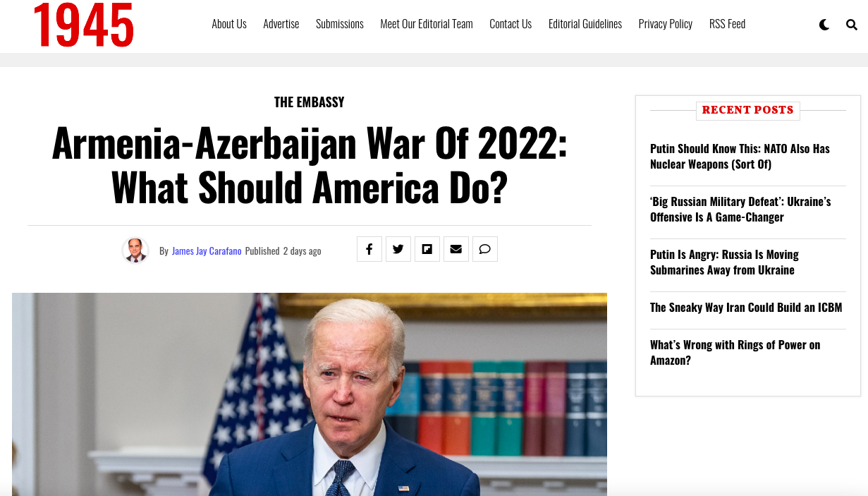Screen dimensions: 868x496
Task: Visit the Contact Us page
Action: 511,24
